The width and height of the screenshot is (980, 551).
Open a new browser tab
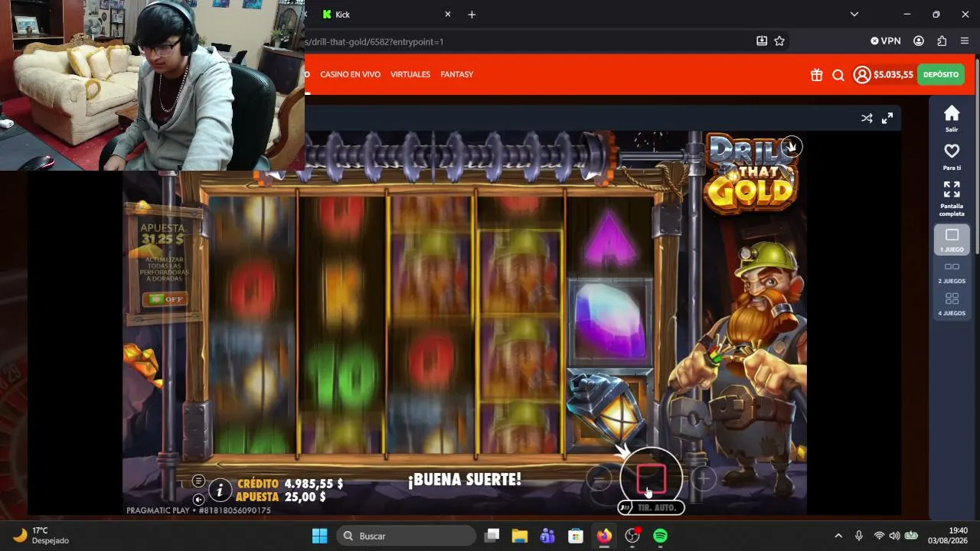point(472,15)
